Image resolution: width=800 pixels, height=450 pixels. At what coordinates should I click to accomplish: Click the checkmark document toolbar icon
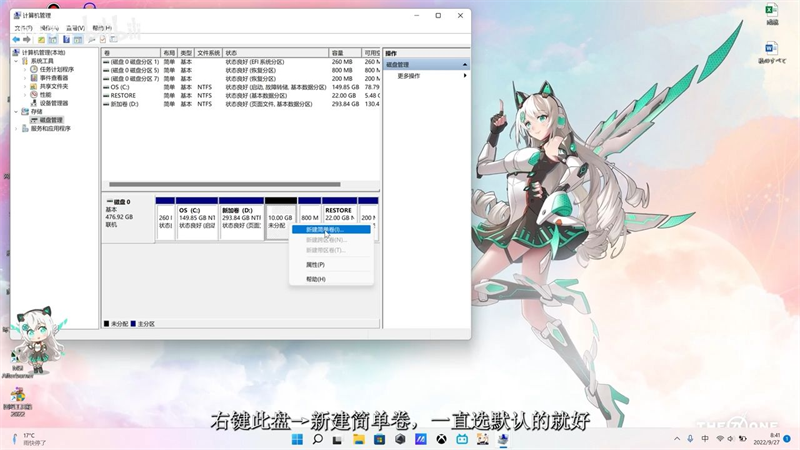(103, 39)
